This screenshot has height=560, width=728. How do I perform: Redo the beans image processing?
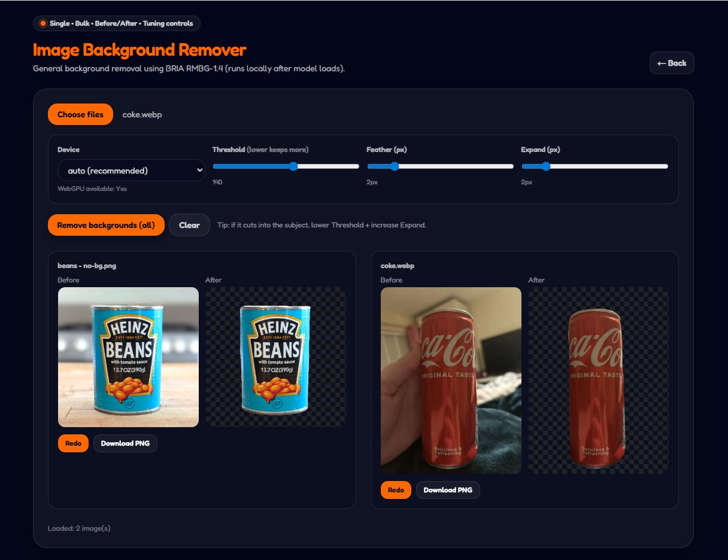73,443
